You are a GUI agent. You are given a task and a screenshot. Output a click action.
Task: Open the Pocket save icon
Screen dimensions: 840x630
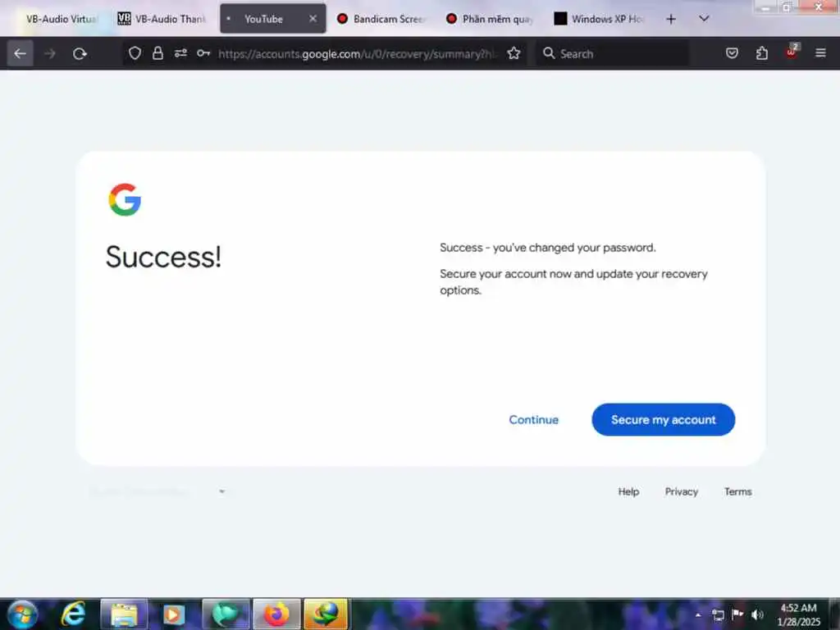(x=732, y=53)
